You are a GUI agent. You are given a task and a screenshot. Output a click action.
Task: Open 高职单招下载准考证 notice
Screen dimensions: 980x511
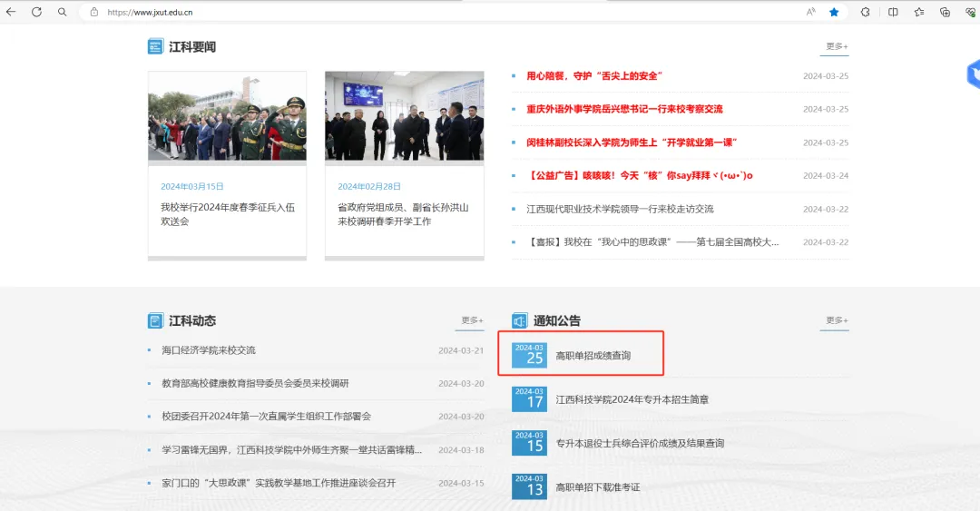pos(597,487)
